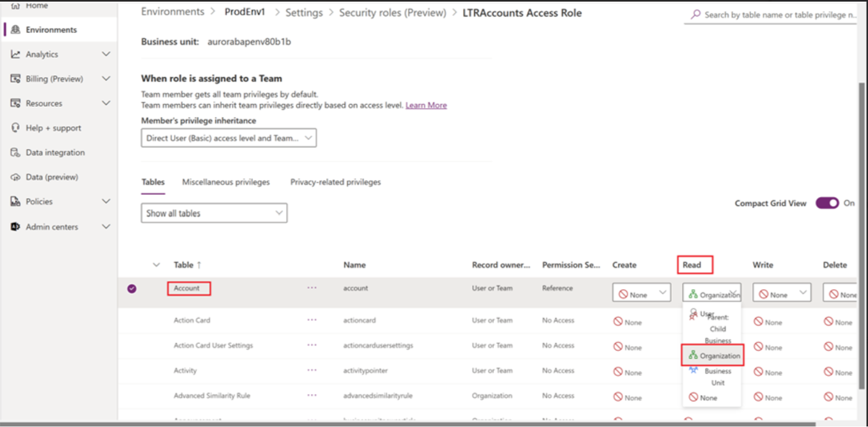Switch to Privacy-related privileges tab
This screenshot has height=427, width=868.
335,183
